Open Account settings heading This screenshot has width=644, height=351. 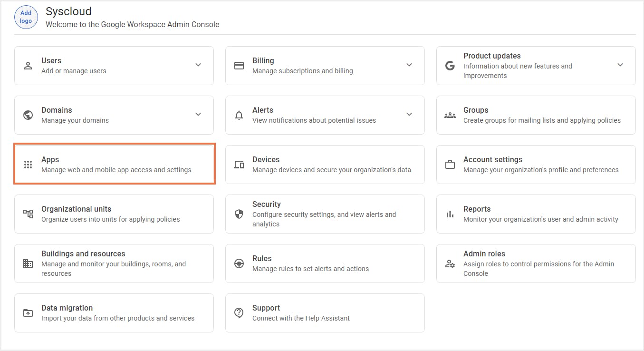coord(493,159)
